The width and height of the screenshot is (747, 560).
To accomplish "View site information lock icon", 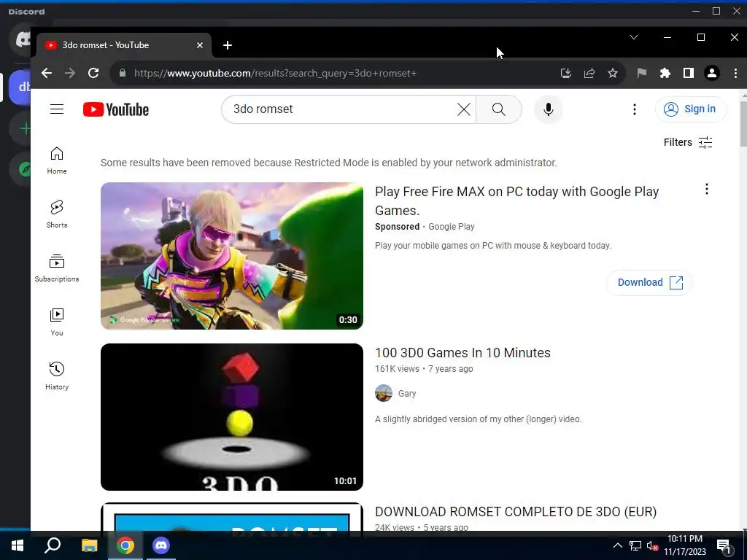I will tap(123, 73).
